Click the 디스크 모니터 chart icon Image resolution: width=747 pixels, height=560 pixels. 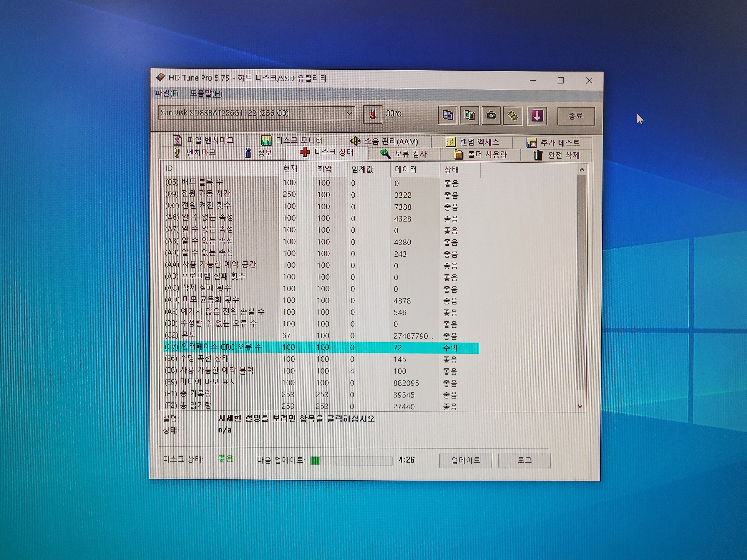click(x=266, y=140)
